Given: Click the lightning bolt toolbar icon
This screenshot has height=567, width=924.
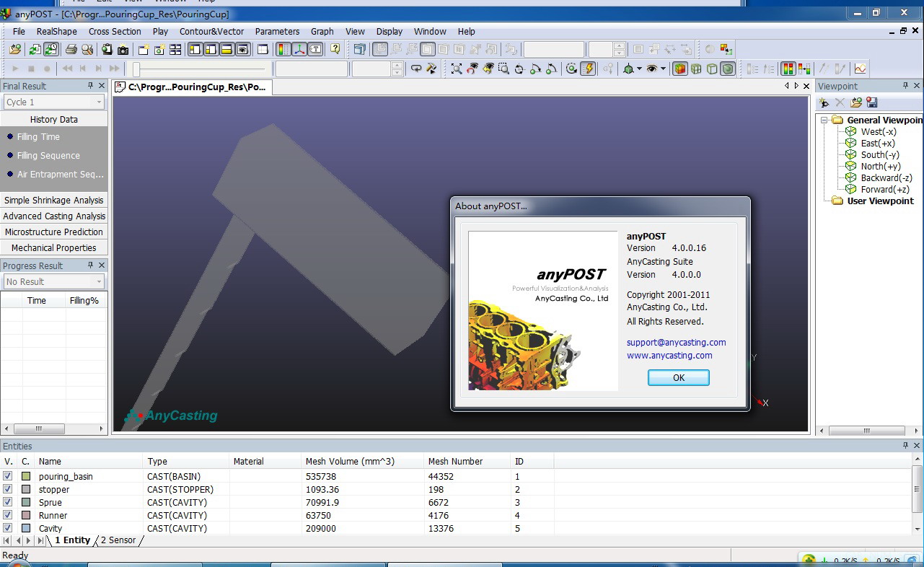Looking at the screenshot, I should [589, 69].
